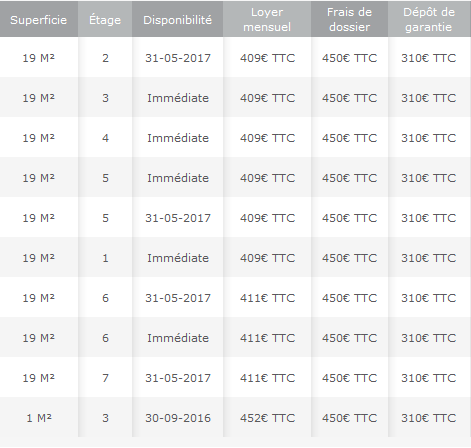Select the floor 2 cell in first row
The image size is (471, 448).
pyautogui.click(x=105, y=58)
